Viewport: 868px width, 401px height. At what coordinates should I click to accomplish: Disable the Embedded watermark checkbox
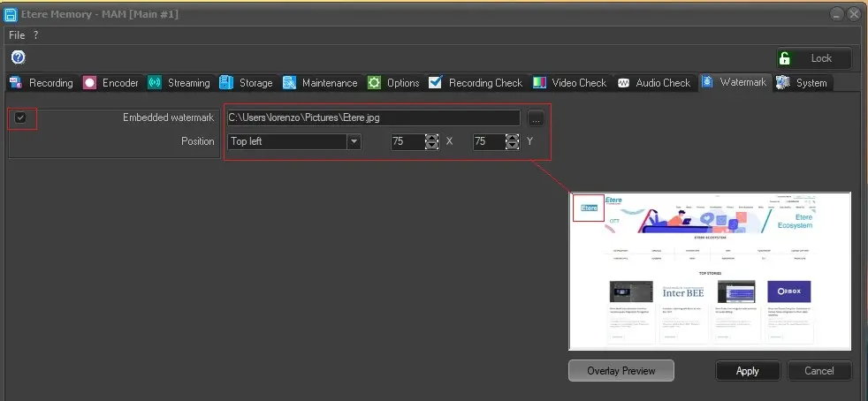click(x=20, y=117)
